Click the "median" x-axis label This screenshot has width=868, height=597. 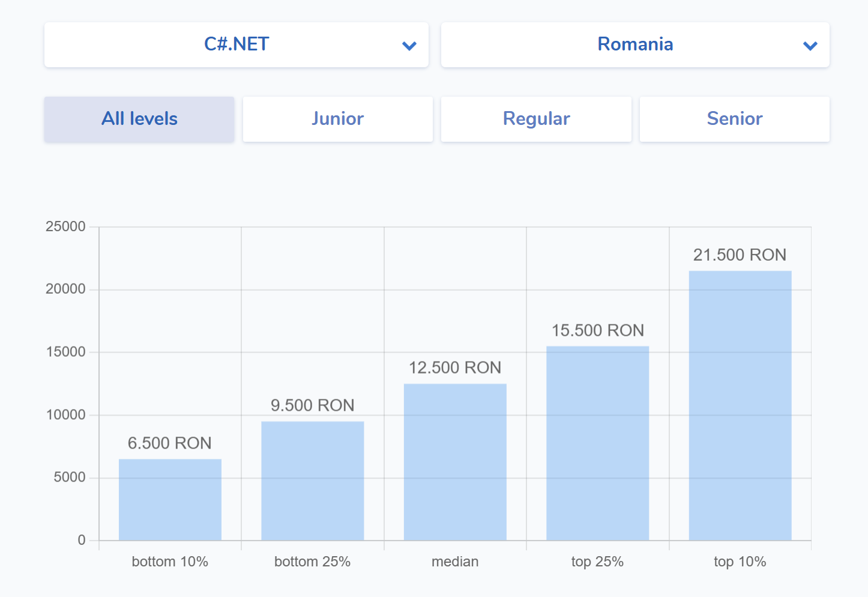coord(455,562)
